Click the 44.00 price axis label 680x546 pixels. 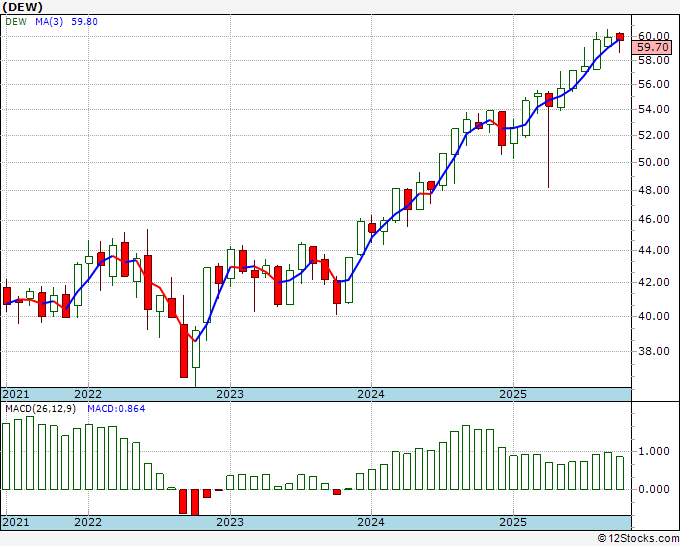pyautogui.click(x=654, y=250)
